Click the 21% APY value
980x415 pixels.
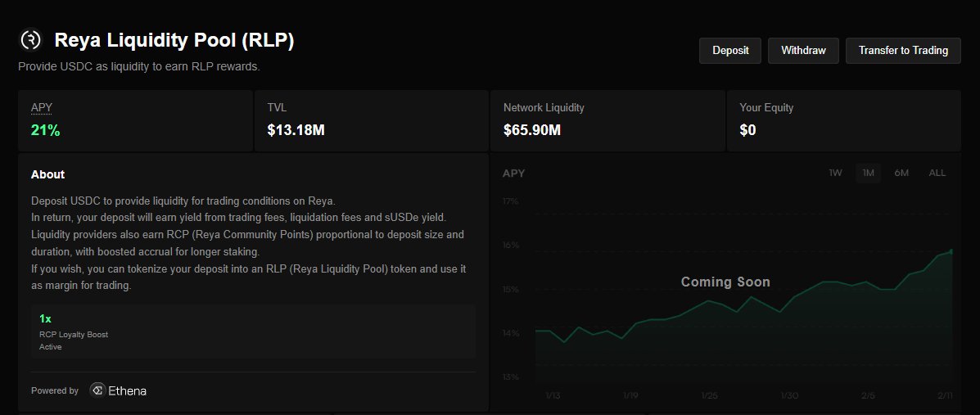point(46,130)
